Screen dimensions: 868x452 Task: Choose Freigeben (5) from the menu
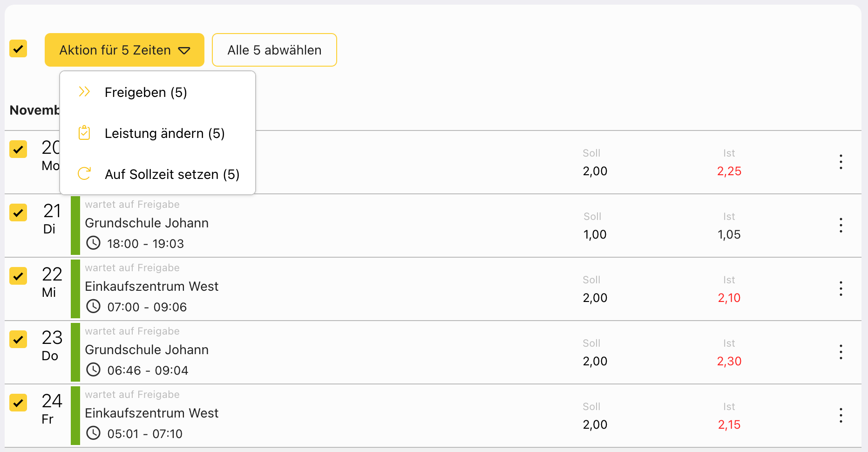click(146, 92)
